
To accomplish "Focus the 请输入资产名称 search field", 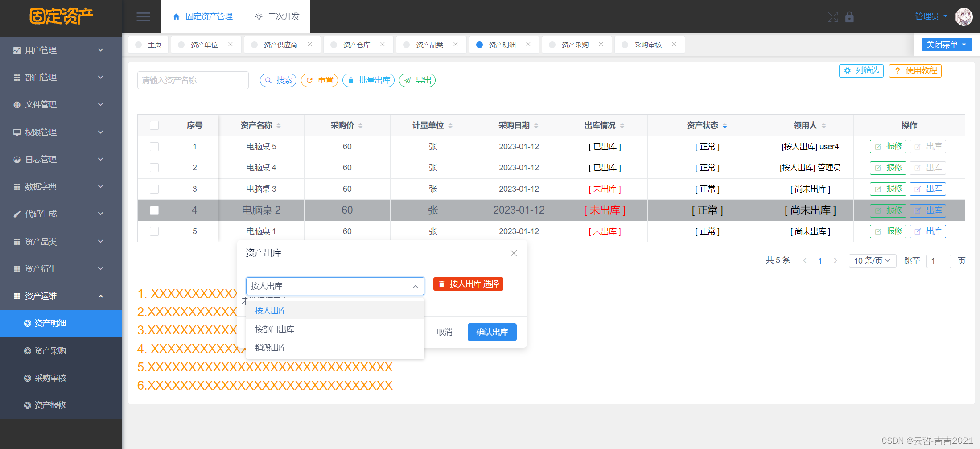I will pyautogui.click(x=193, y=80).
